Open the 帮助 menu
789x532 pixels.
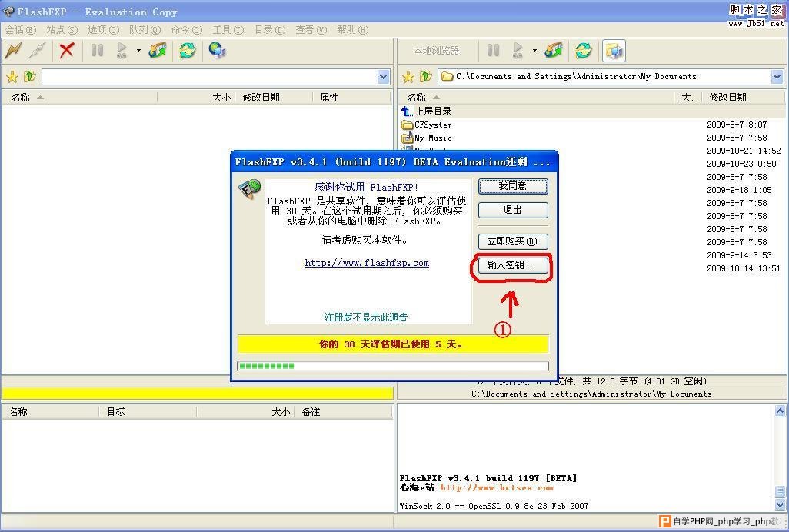(353, 30)
